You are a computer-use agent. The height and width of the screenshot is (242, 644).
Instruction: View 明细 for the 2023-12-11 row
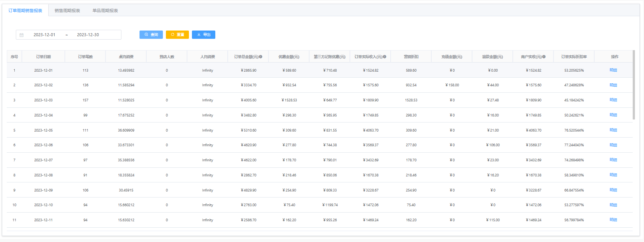coord(613,220)
